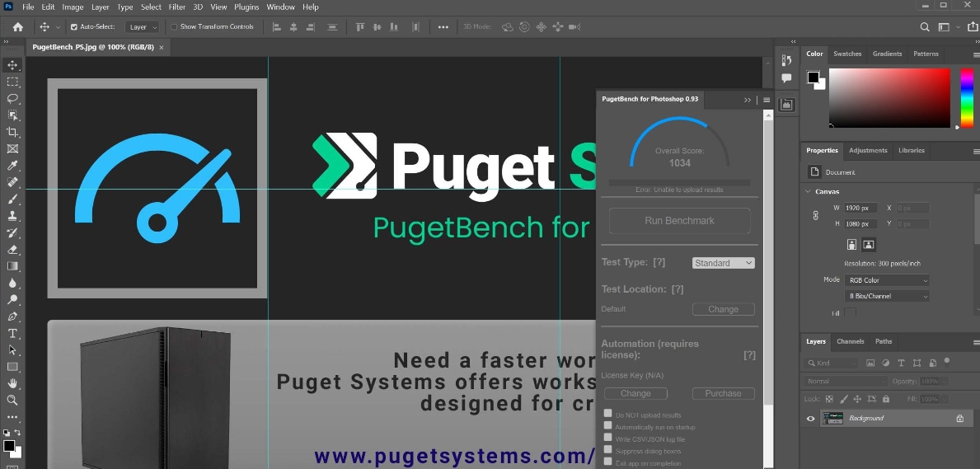Click the Run Benchmark button
The height and width of the screenshot is (469, 980).
(x=679, y=221)
